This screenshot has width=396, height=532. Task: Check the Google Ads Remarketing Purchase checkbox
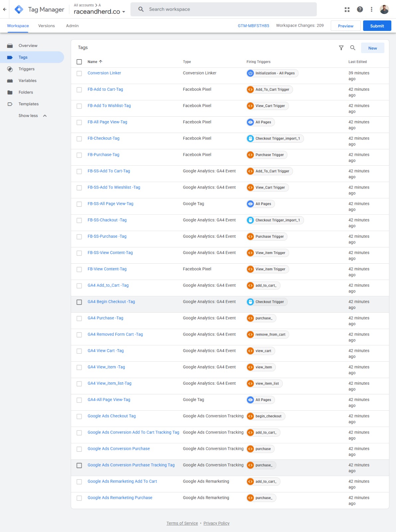[79, 498]
